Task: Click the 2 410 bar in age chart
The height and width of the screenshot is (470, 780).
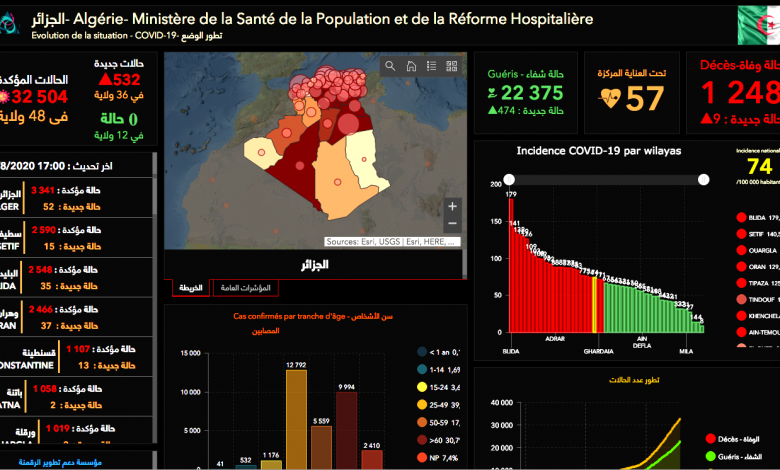Action: pyautogui.click(x=372, y=460)
